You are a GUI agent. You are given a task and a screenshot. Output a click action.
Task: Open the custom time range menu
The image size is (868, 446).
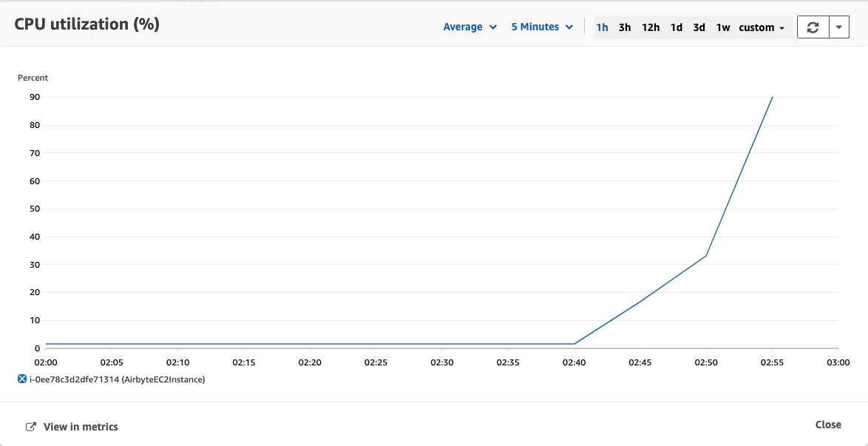761,27
